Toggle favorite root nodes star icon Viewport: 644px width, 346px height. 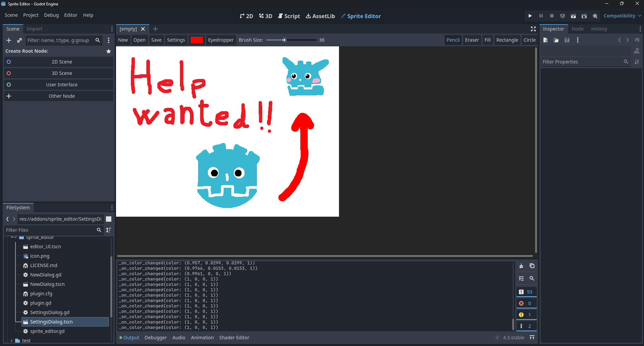point(109,51)
